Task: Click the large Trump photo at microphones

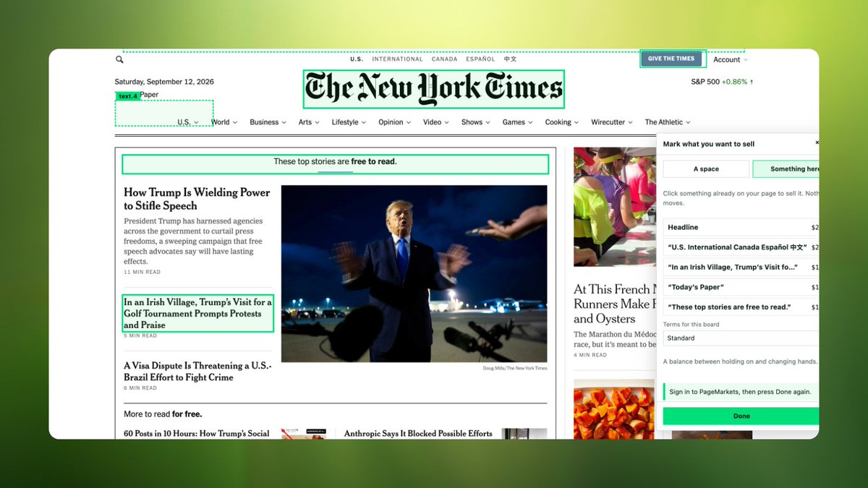Action: (x=414, y=274)
